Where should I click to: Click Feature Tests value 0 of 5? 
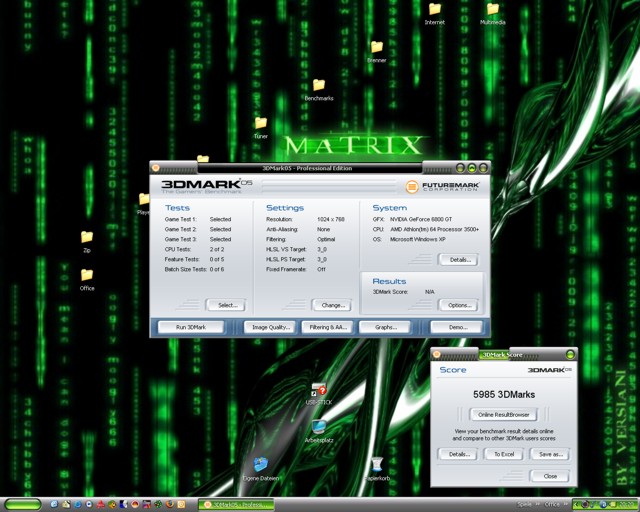[x=217, y=259]
